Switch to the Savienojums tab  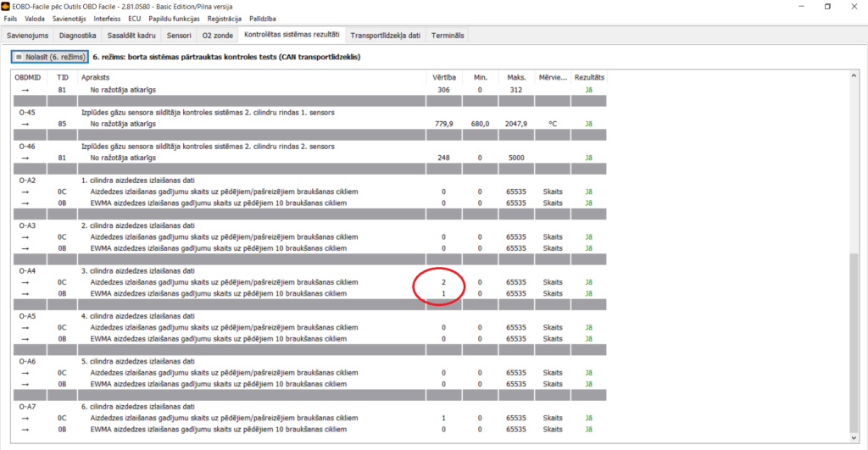point(29,36)
